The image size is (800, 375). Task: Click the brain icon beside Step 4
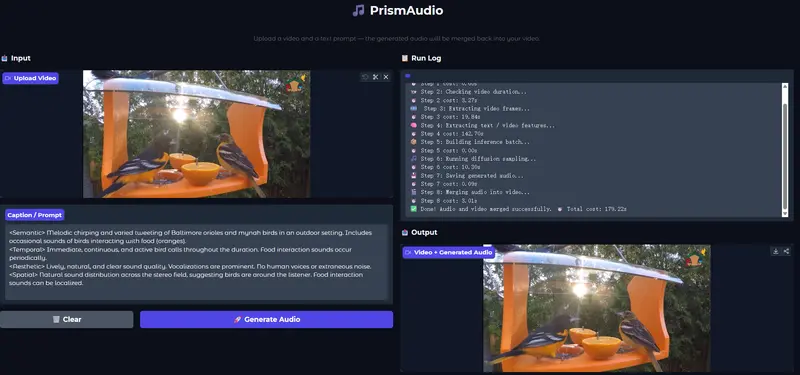point(414,125)
